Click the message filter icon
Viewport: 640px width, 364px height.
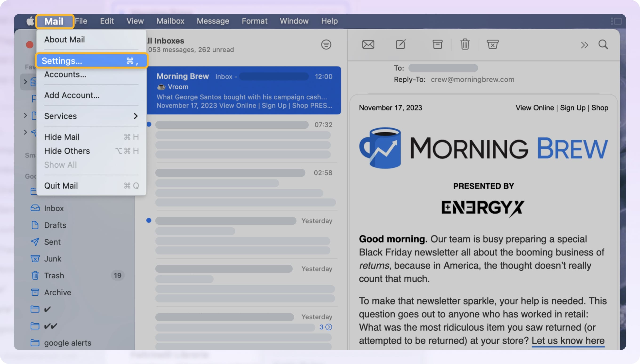[326, 45]
